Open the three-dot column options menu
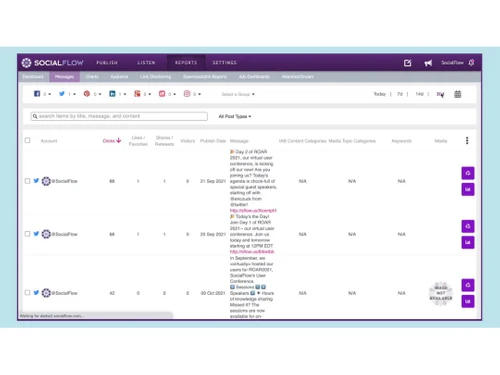The image size is (500, 375). click(467, 141)
